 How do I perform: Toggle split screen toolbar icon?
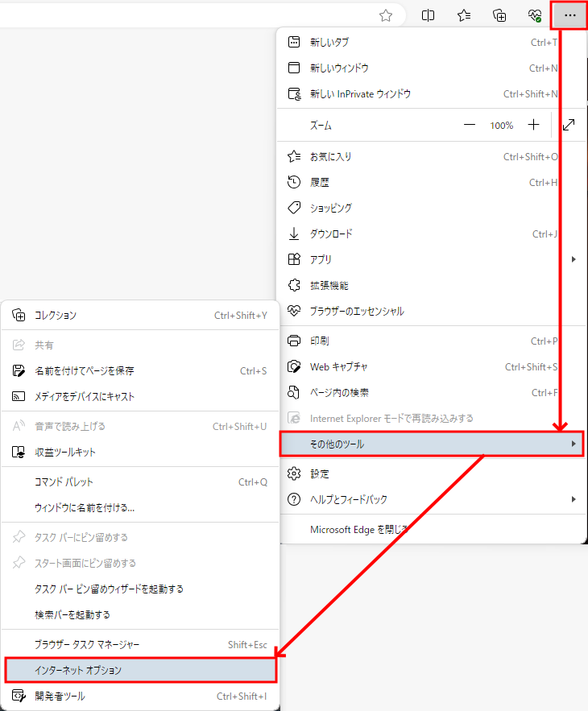428,15
